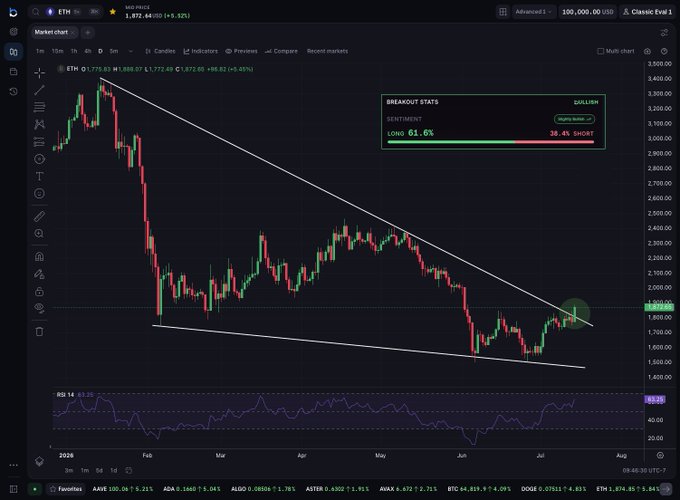The image size is (680, 500).
Task: Select the 1h timeframe
Action: (x=74, y=51)
